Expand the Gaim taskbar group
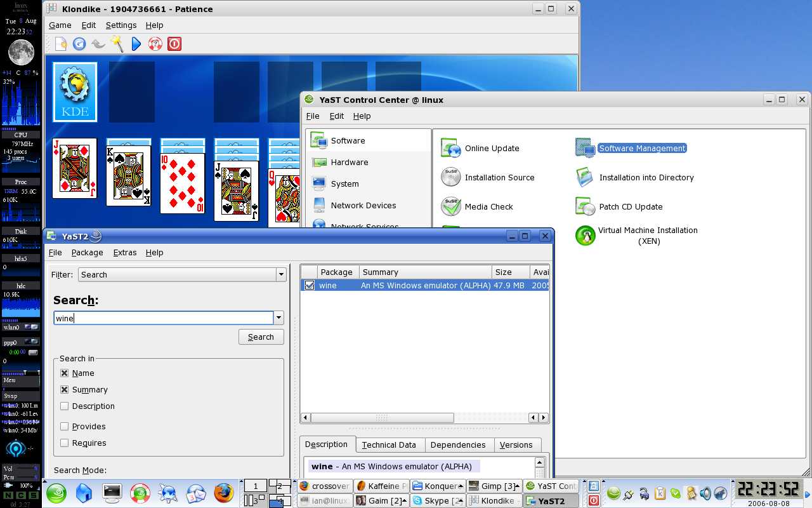 (x=405, y=501)
